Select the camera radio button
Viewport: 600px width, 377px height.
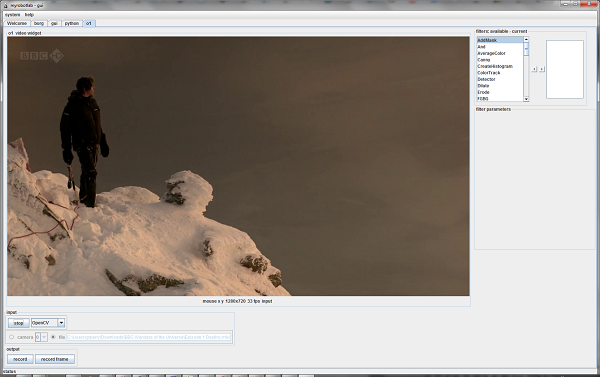(11, 337)
